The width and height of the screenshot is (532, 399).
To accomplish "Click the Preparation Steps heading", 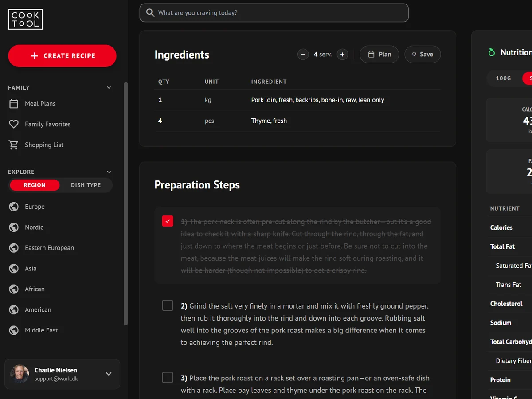I will pyautogui.click(x=197, y=185).
